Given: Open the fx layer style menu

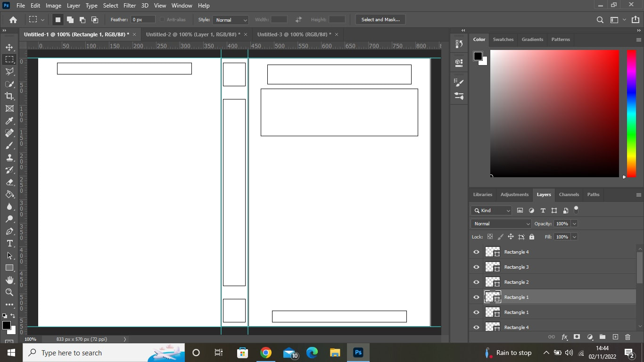Looking at the screenshot, I should coord(564,337).
